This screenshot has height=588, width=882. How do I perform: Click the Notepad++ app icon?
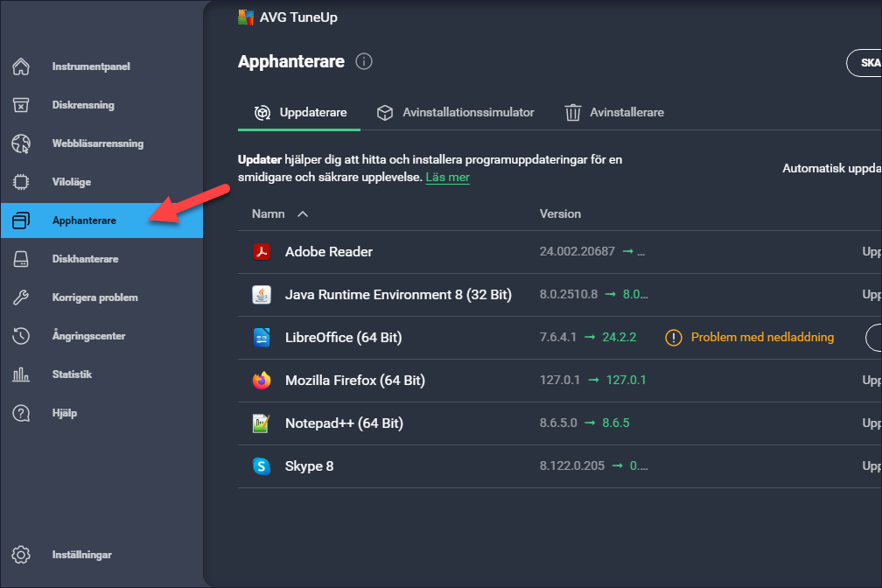click(262, 423)
